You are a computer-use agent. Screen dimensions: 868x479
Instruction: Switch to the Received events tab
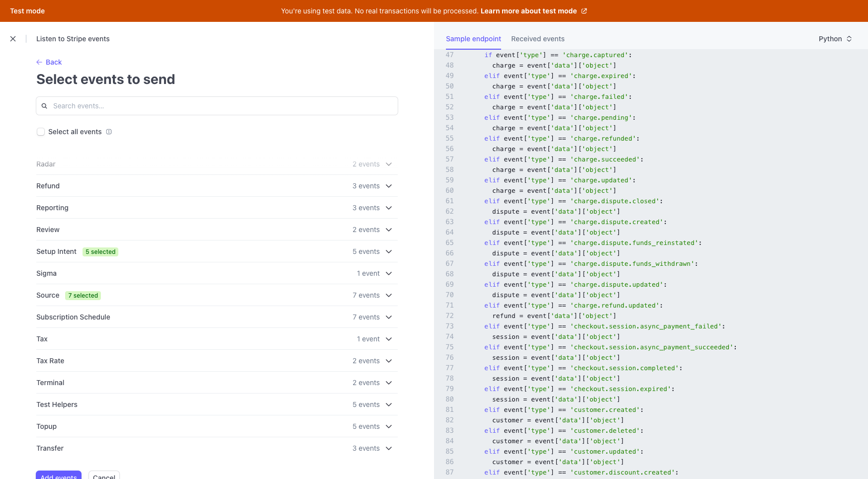[538, 39]
